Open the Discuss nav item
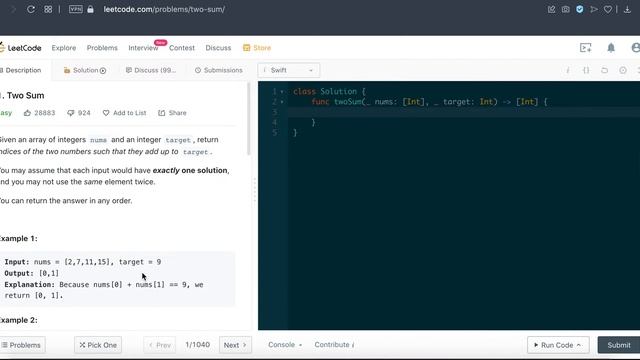The image size is (640, 360). 218,48
